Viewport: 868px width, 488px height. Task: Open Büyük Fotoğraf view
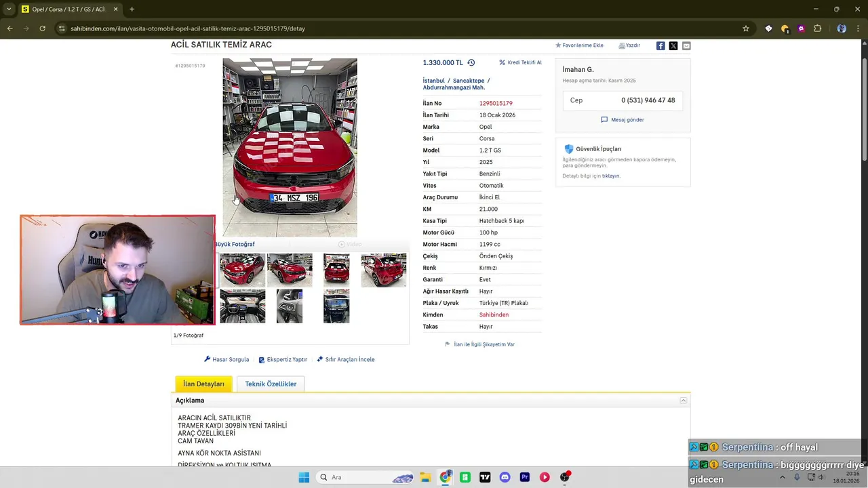tap(235, 244)
